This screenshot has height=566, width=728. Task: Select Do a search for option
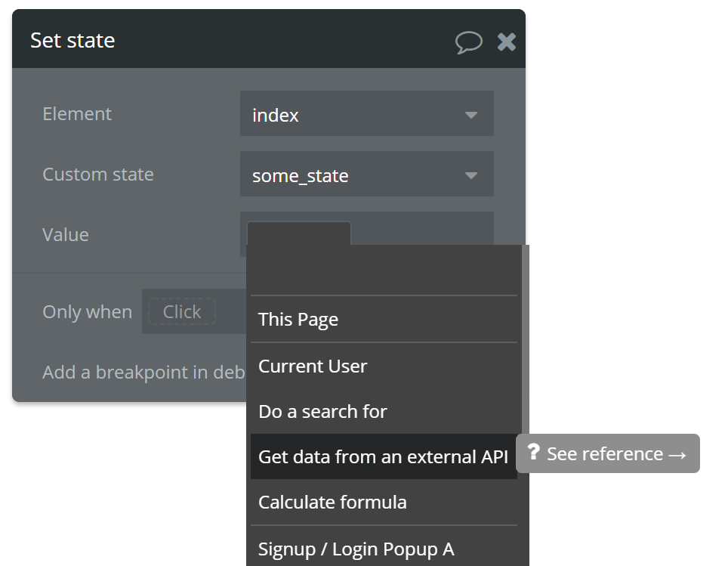click(x=384, y=411)
